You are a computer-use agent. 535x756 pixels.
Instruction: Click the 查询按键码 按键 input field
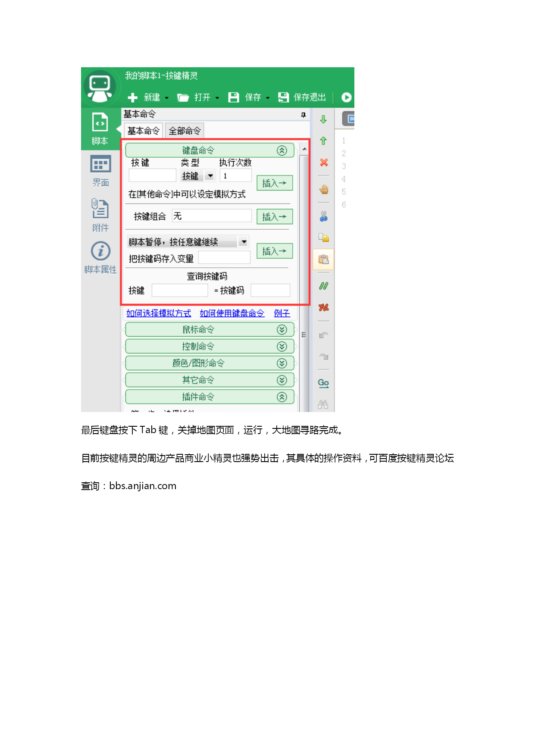pos(180,291)
